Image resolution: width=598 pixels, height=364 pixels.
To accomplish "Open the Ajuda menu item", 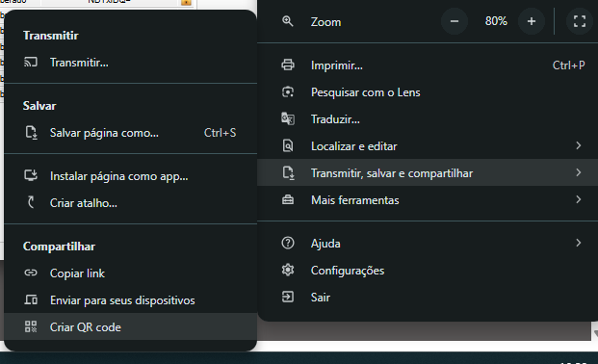I will click(428, 244).
